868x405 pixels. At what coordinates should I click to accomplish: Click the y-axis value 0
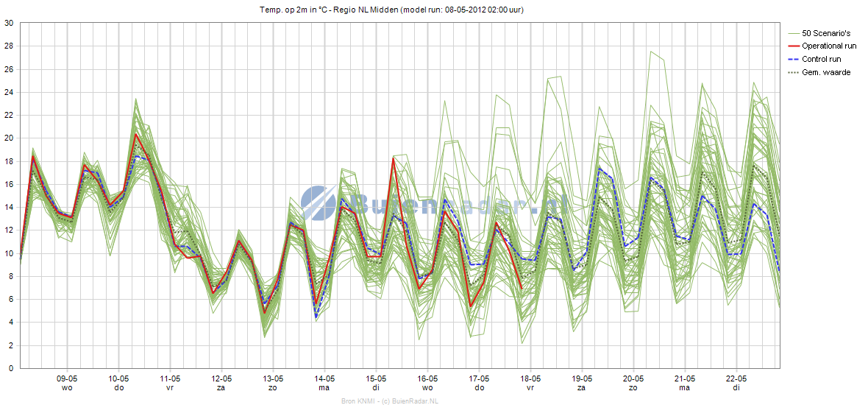[x=12, y=368]
